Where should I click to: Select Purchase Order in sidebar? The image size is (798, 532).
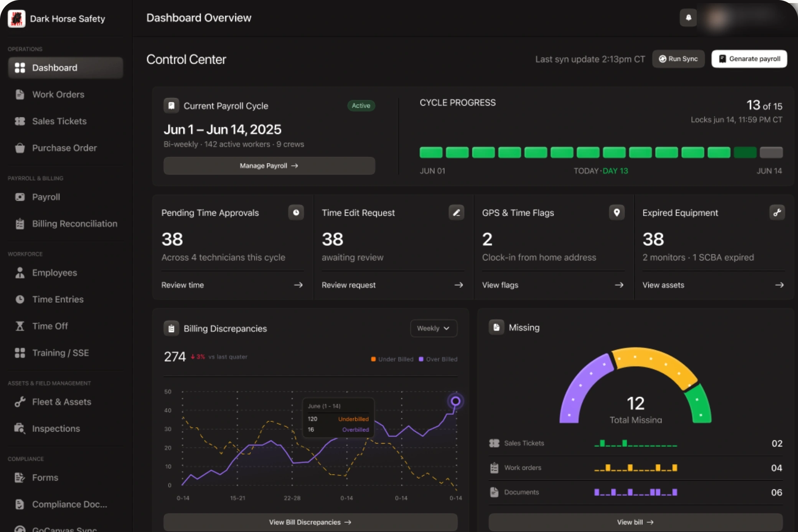point(65,148)
